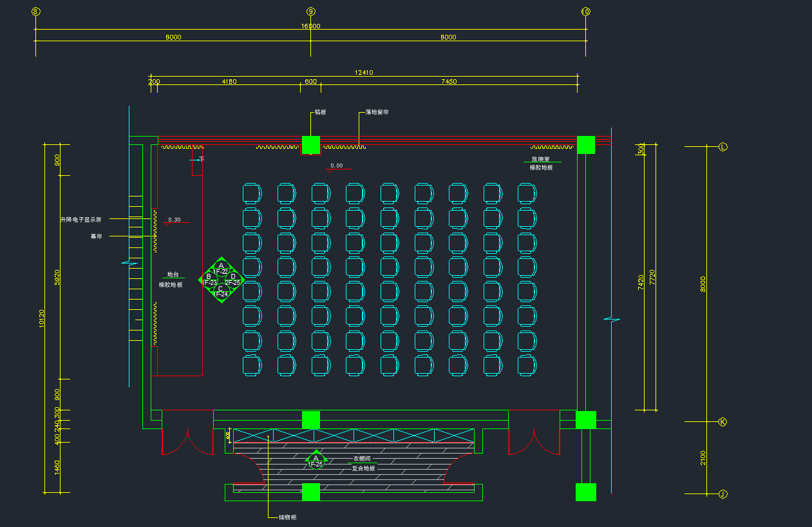Image resolution: width=812 pixels, height=527 pixels.
Task: Select the 放映室 room label
Action: (540, 158)
